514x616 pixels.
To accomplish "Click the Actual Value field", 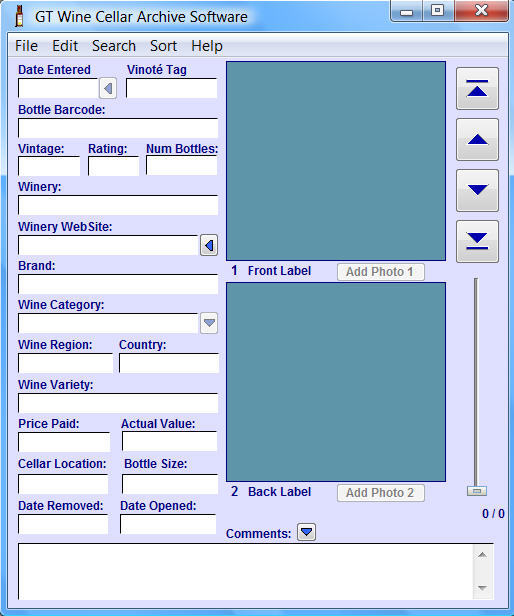I will click(170, 441).
